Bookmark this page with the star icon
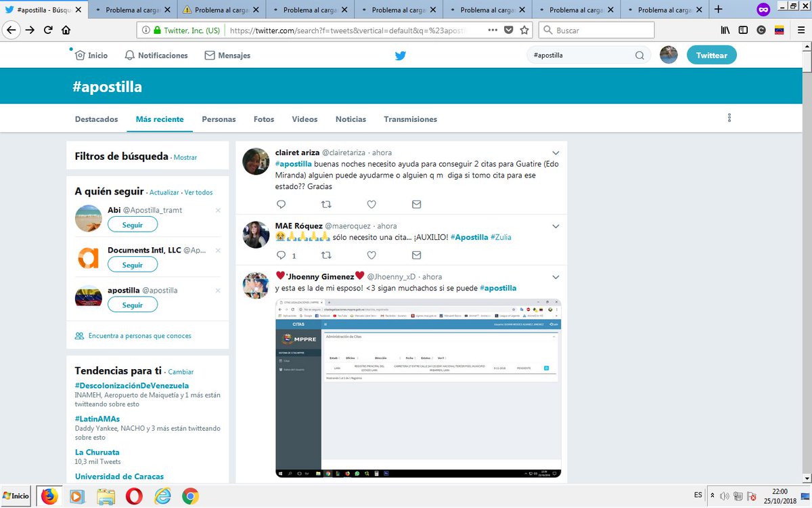The width and height of the screenshot is (812, 508). (x=525, y=30)
